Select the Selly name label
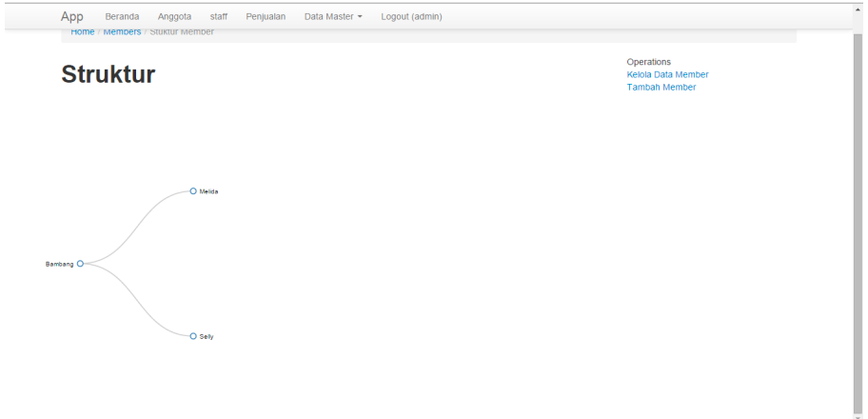This screenshot has height=419, width=868. pyautogui.click(x=207, y=336)
